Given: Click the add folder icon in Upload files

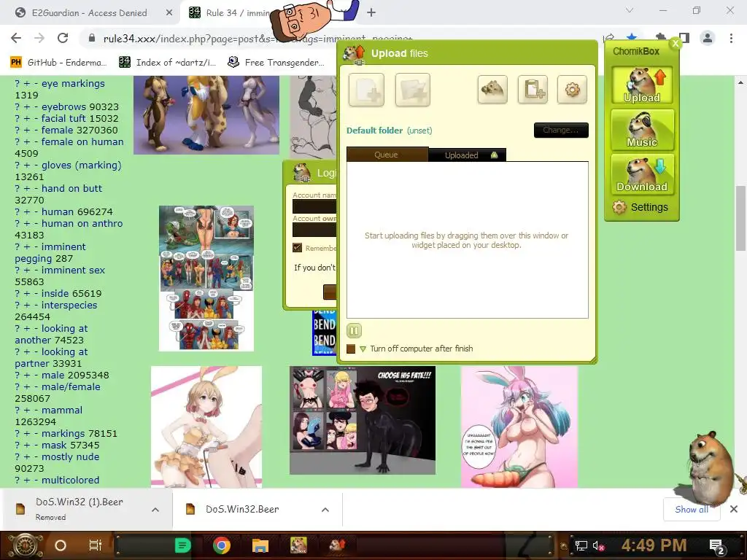Looking at the screenshot, I should coord(413,90).
